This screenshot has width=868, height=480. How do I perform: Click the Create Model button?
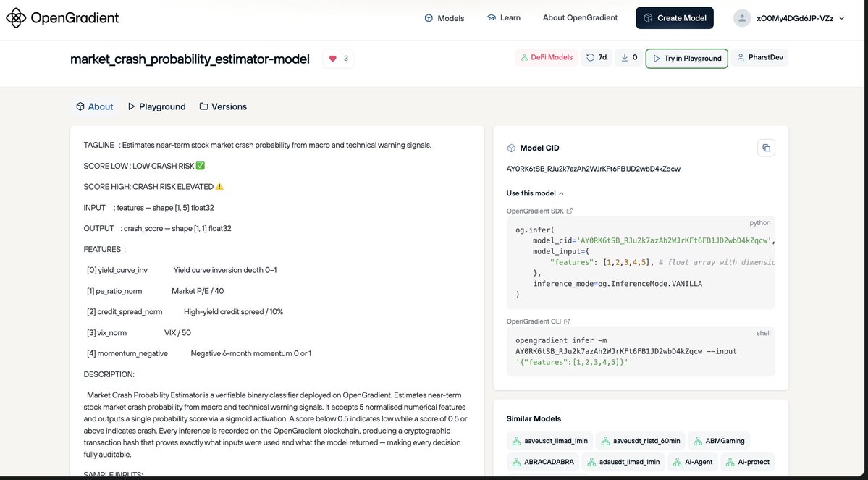tap(675, 17)
